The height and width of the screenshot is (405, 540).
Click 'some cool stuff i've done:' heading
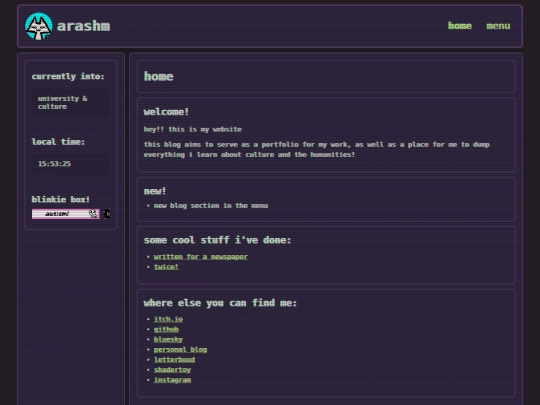(217, 240)
